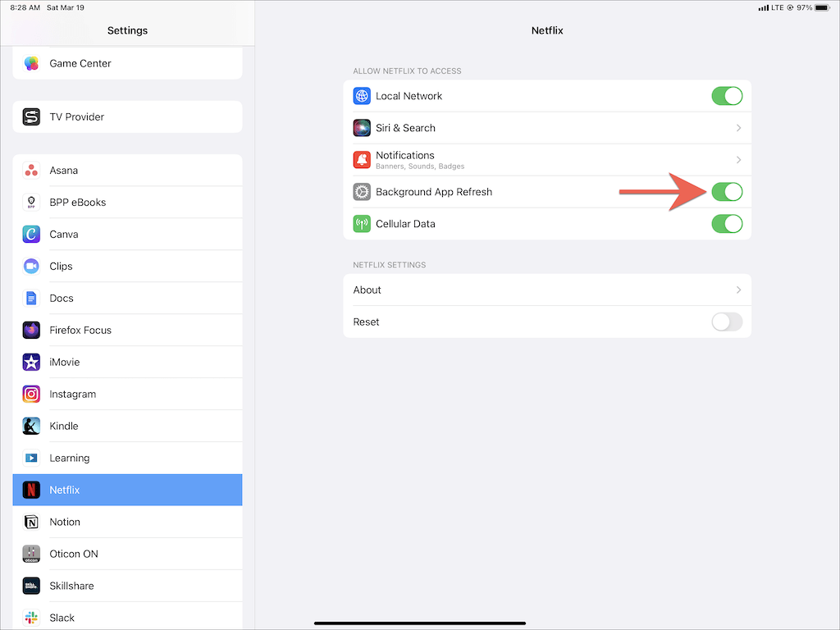
Task: Enable the Reset switch
Action: [727, 322]
